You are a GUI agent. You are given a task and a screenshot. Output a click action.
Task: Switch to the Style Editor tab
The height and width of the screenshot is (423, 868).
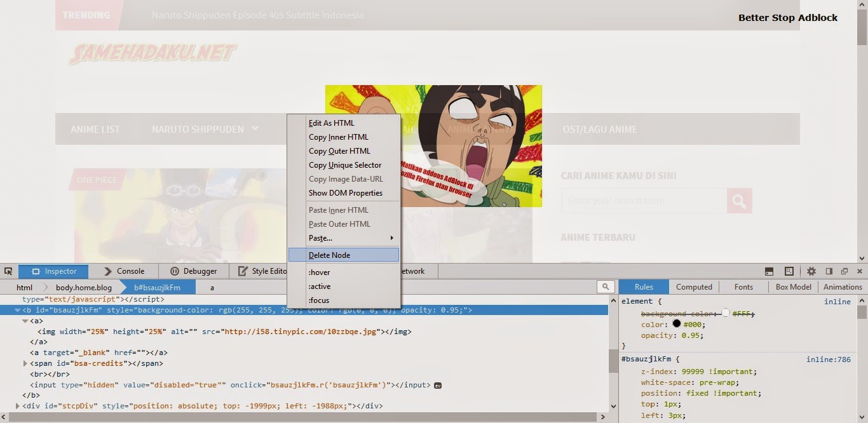[x=262, y=271]
